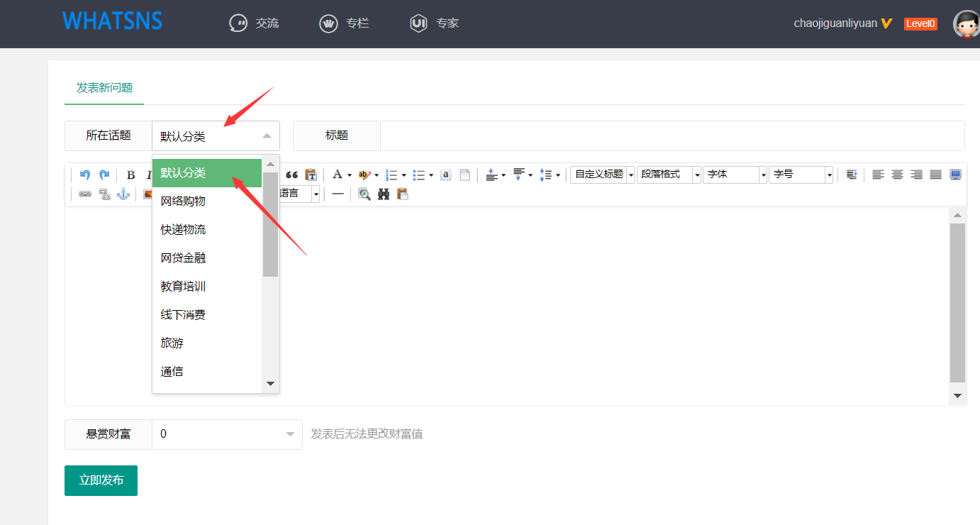Select 网贷金融 from the topic list
Screen dimensions: 980x525
[183, 258]
